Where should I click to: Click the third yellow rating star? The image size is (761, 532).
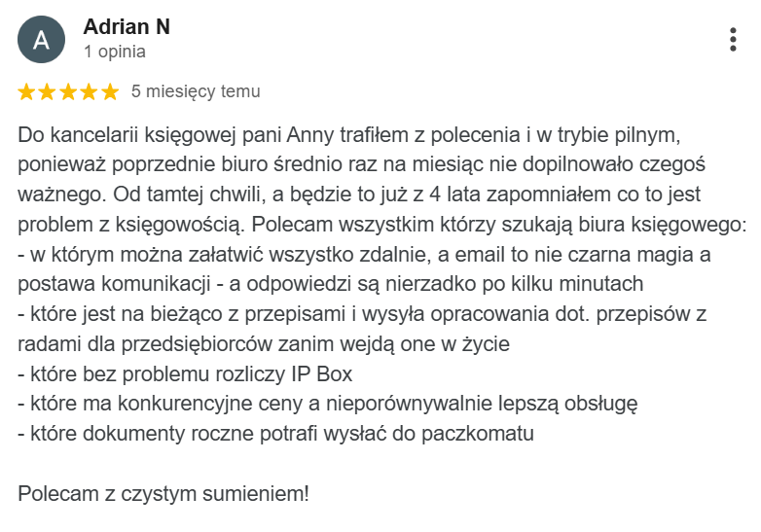tap(68, 91)
